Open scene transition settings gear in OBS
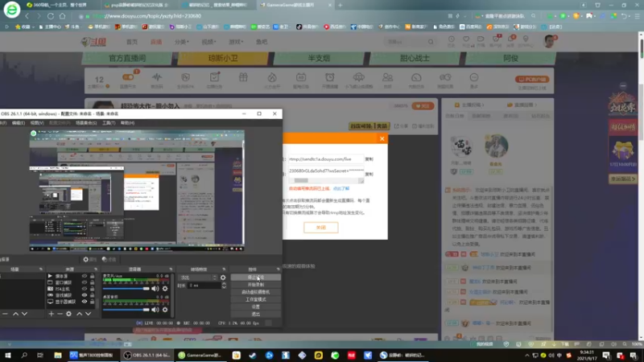Image resolution: width=644 pixels, height=362 pixels. coord(223,278)
